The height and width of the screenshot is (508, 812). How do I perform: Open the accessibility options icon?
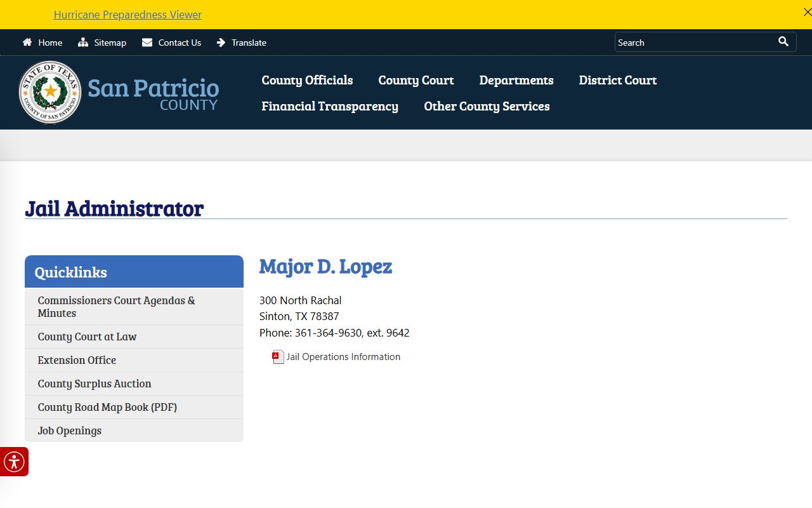pyautogui.click(x=14, y=462)
